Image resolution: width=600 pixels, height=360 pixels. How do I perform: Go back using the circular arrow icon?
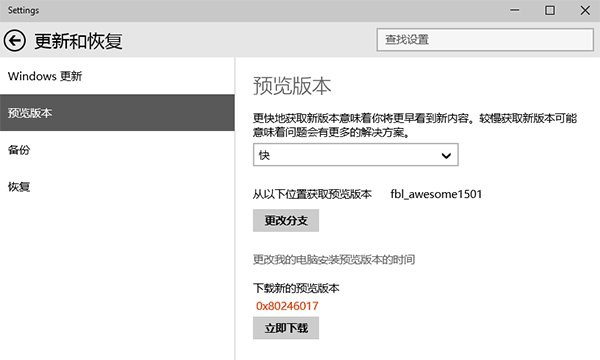pyautogui.click(x=15, y=41)
